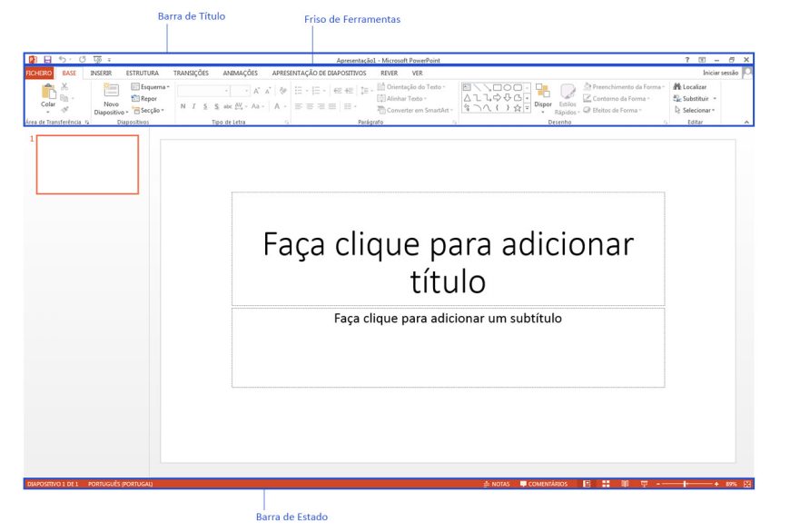Image resolution: width=790 pixels, height=532 pixels.
Task: Expand the Esquema layout dropdown
Action: [149, 86]
